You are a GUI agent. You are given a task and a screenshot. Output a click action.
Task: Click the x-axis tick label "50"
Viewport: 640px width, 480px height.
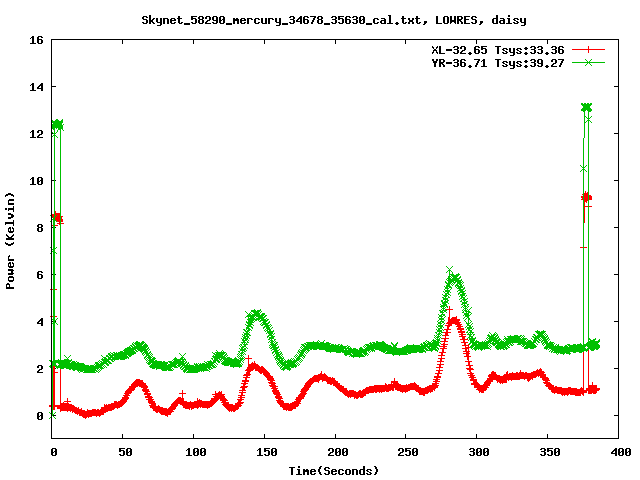pyautogui.click(x=125, y=452)
